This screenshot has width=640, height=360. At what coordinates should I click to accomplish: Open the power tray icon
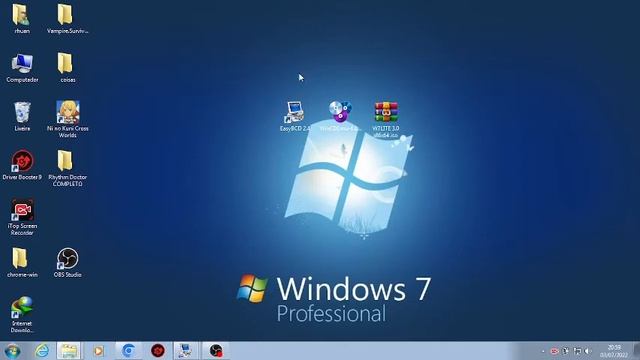pos(566,351)
